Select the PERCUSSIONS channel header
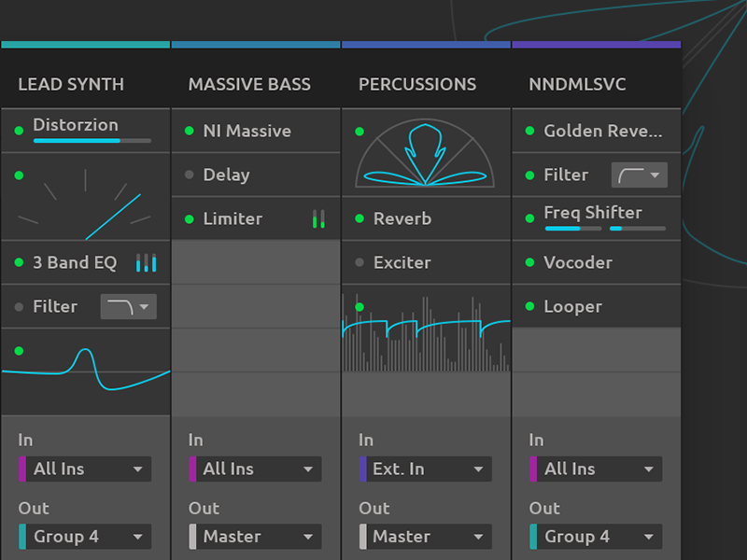The width and height of the screenshot is (747, 560). point(416,84)
